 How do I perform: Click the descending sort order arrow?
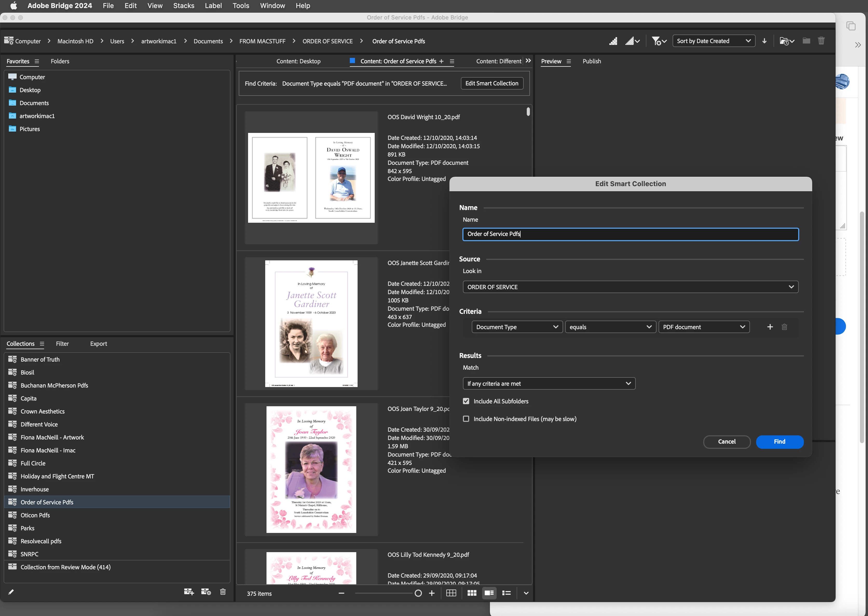point(764,41)
